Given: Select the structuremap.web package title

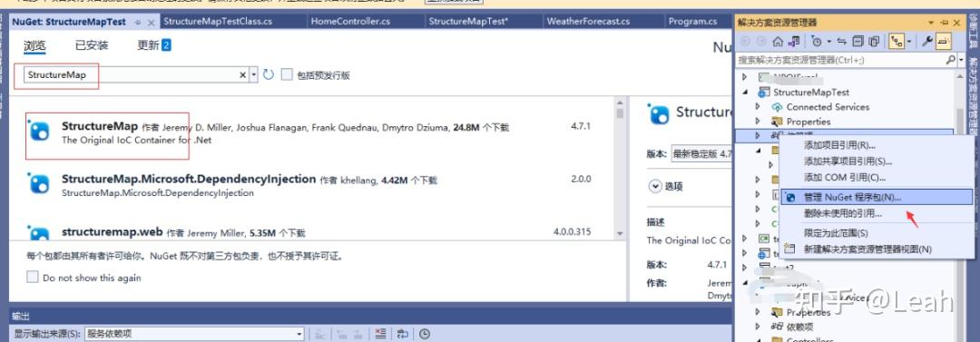Looking at the screenshot, I should (112, 232).
